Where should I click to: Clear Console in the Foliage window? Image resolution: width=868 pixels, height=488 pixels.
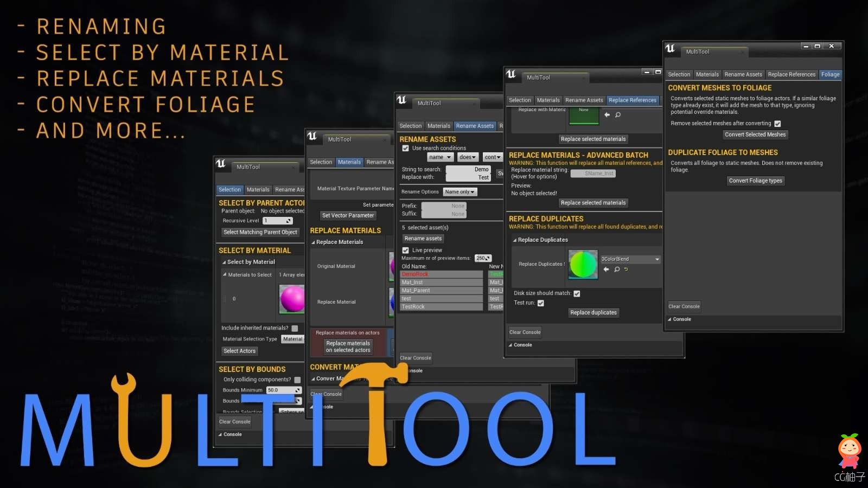click(x=684, y=306)
